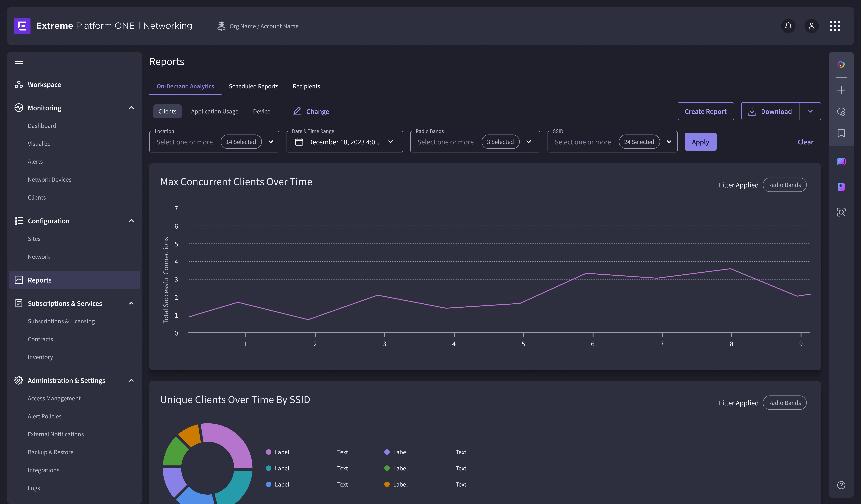Click Radio Bands chip on Unique Clients chart

(x=784, y=403)
